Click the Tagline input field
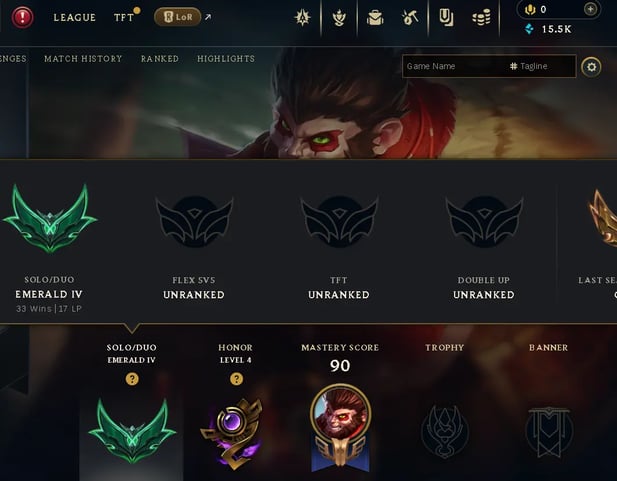 (541, 66)
